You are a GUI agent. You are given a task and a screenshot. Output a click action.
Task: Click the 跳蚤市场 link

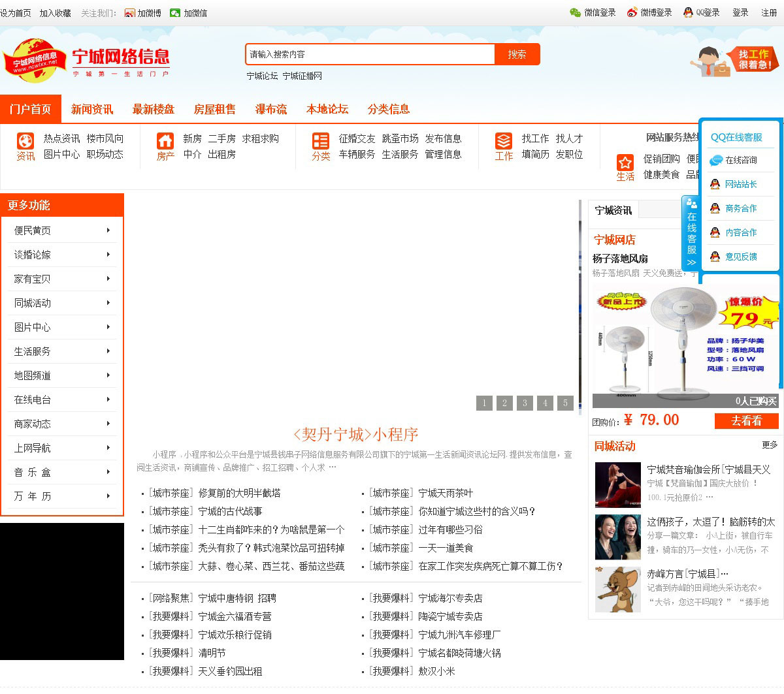pos(400,138)
